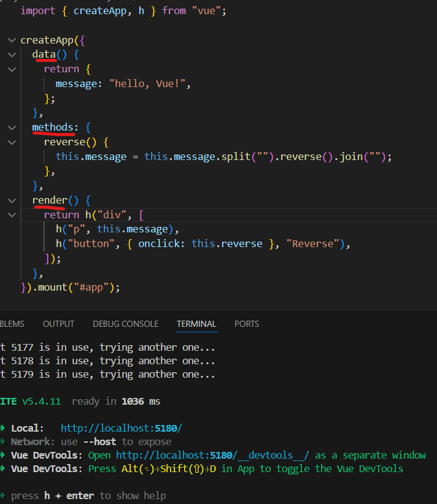Open the Local http://localhost:5180/ link

coord(122,428)
